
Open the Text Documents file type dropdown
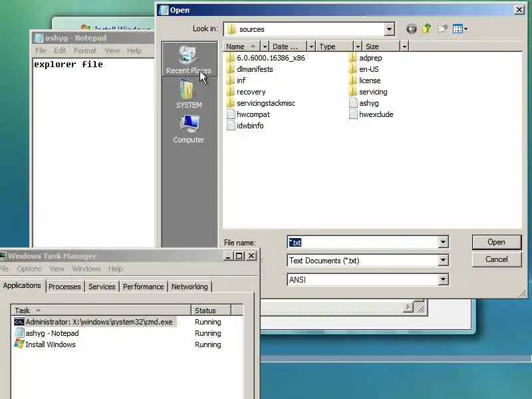pyautogui.click(x=443, y=261)
